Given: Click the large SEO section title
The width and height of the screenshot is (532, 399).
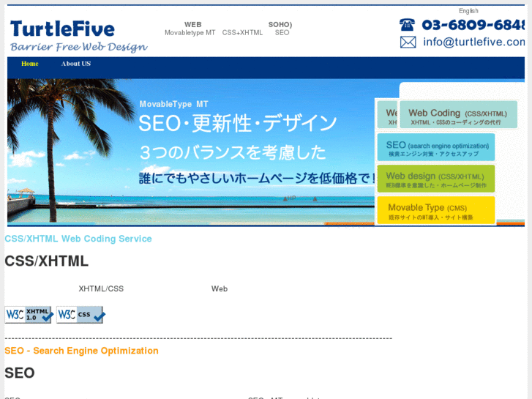Looking at the screenshot, I should [x=20, y=373].
